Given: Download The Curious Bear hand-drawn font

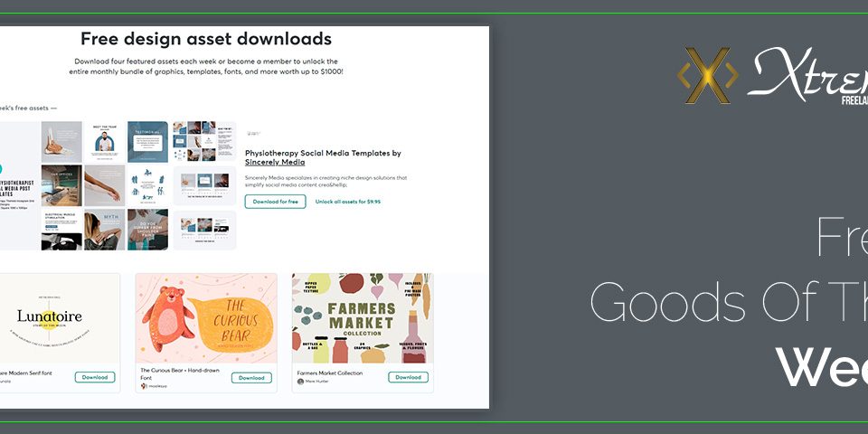Looking at the screenshot, I should [251, 378].
